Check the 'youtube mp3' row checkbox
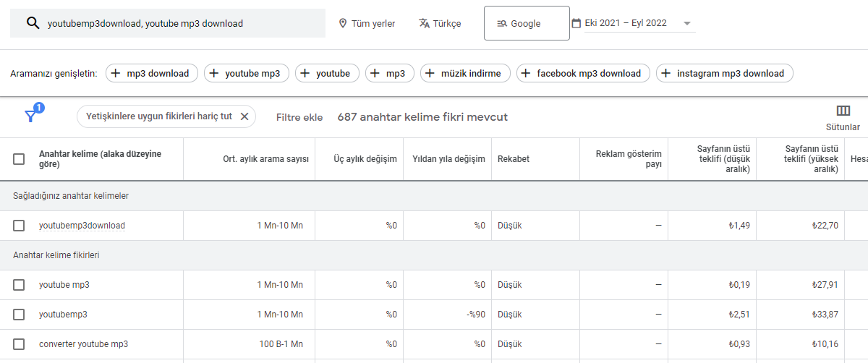 tap(19, 285)
